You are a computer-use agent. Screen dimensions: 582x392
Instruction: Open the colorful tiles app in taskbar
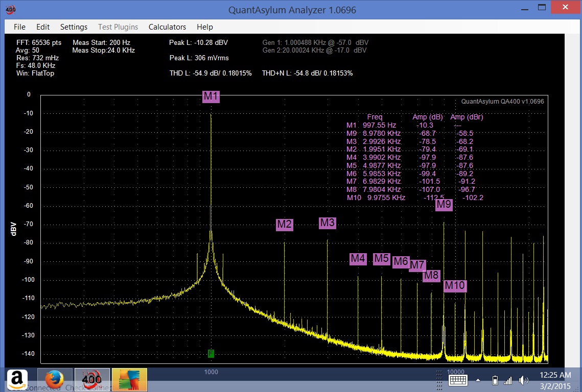pos(130,380)
